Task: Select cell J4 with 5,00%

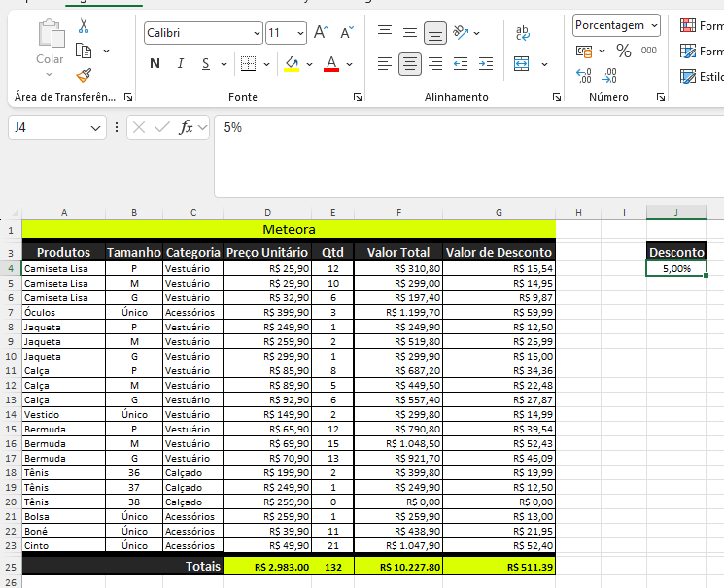Action: [676, 269]
